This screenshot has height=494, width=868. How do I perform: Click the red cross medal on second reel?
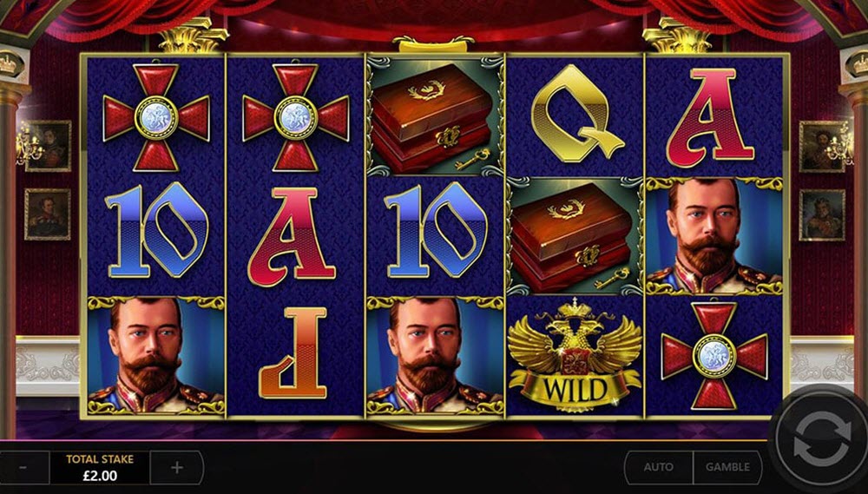[296, 117]
